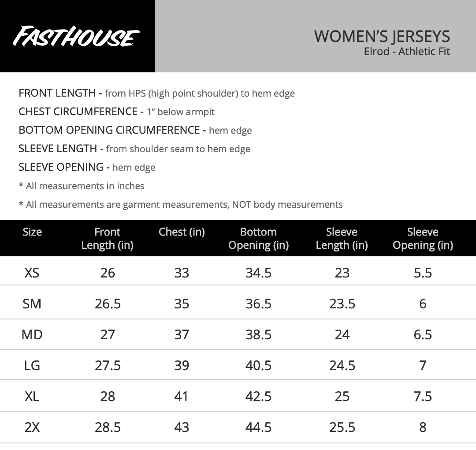
Task: Click the Front Length definition line
Action: point(156,93)
